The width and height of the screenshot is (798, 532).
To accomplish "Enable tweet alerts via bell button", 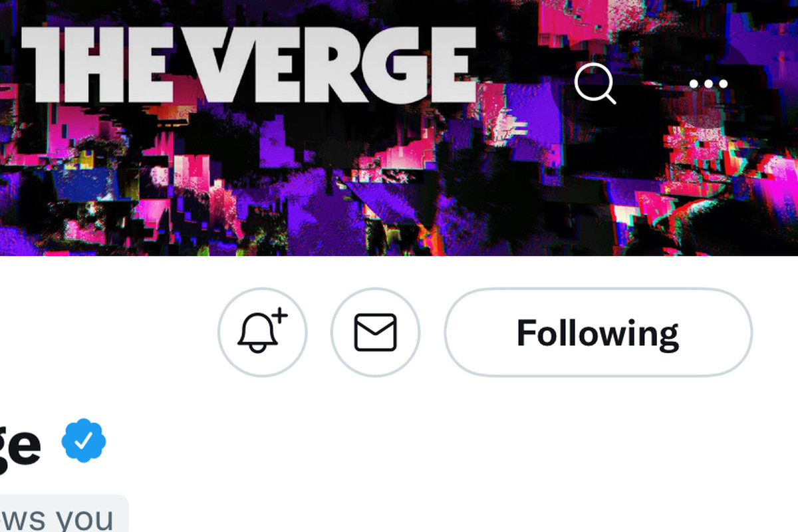I will point(263,332).
